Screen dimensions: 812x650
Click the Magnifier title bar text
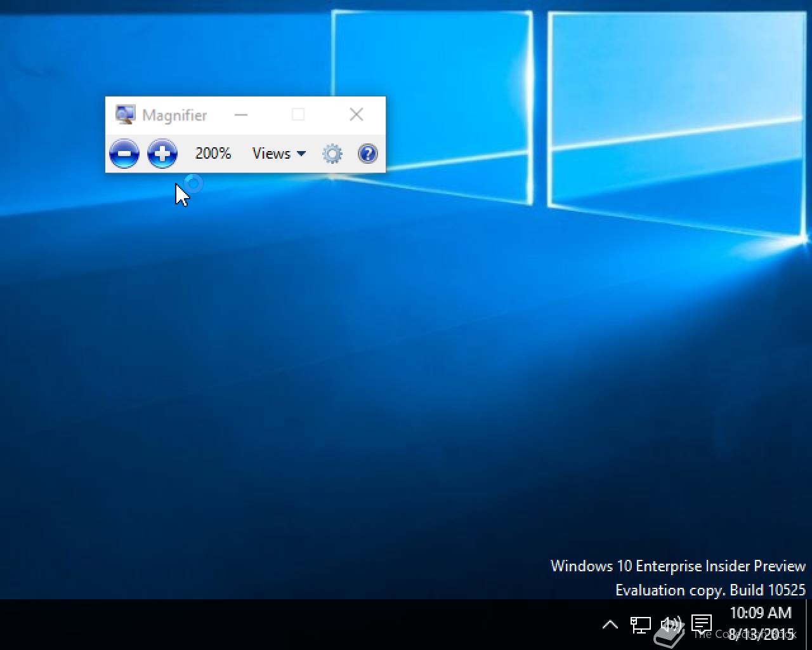[174, 116]
